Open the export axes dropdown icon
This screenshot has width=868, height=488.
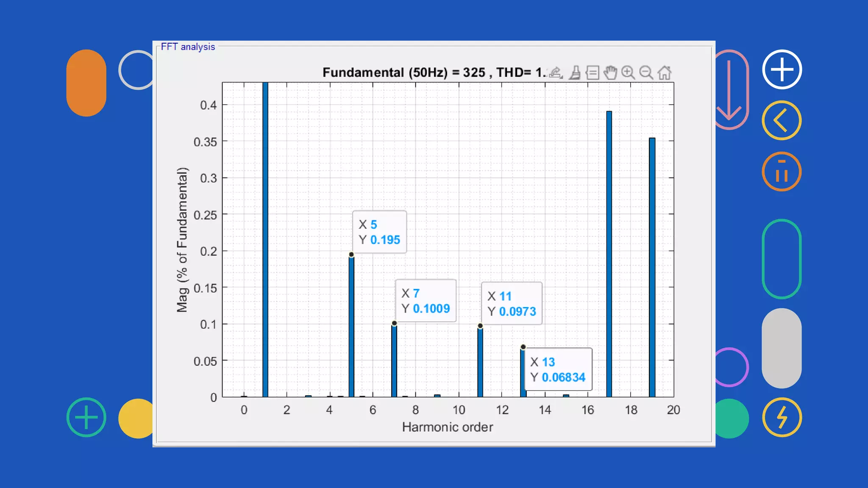556,73
